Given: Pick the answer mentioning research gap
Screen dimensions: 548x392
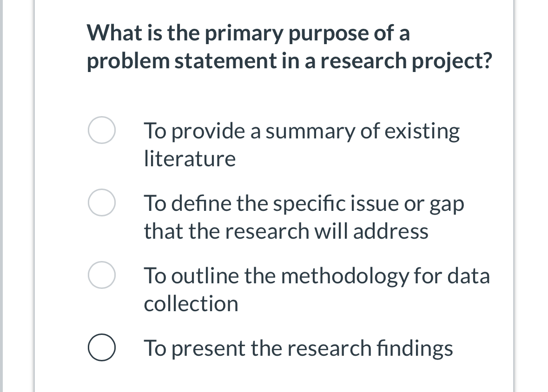Looking at the screenshot, I should tap(303, 216).
